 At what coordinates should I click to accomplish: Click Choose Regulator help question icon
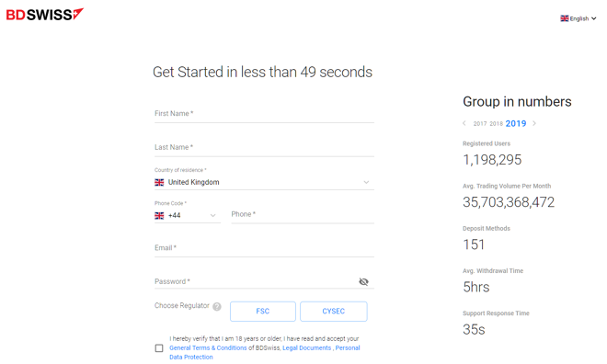coord(217,307)
